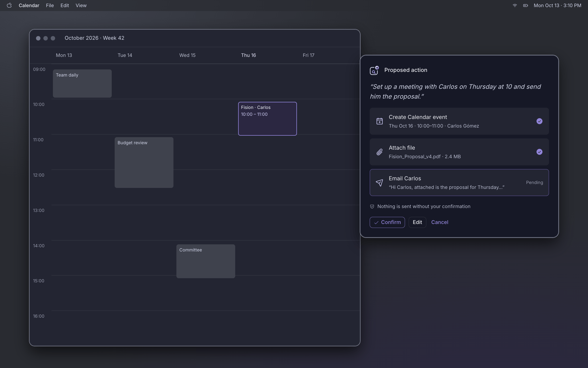Click the Wi-Fi status icon
Screen dimensions: 588x368
coord(515,5)
